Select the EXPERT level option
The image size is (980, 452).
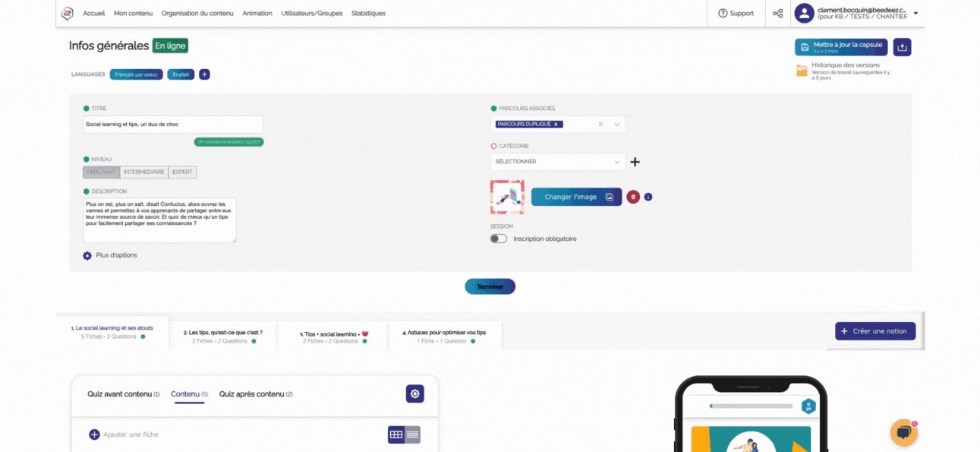[182, 172]
